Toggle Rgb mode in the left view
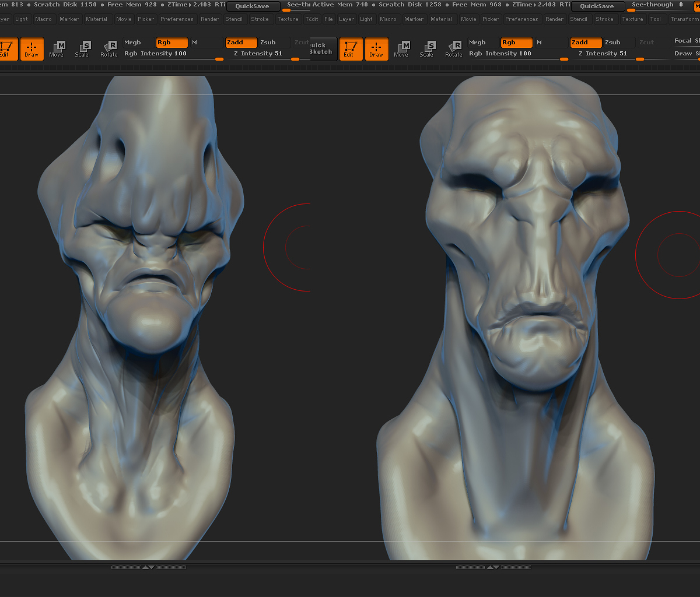The height and width of the screenshot is (597, 700). pyautogui.click(x=172, y=43)
